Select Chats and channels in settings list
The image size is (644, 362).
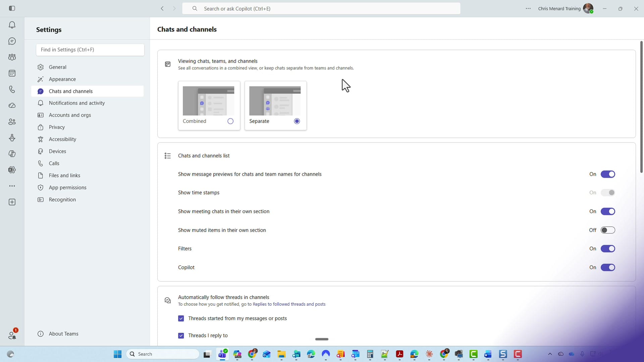click(x=87, y=91)
